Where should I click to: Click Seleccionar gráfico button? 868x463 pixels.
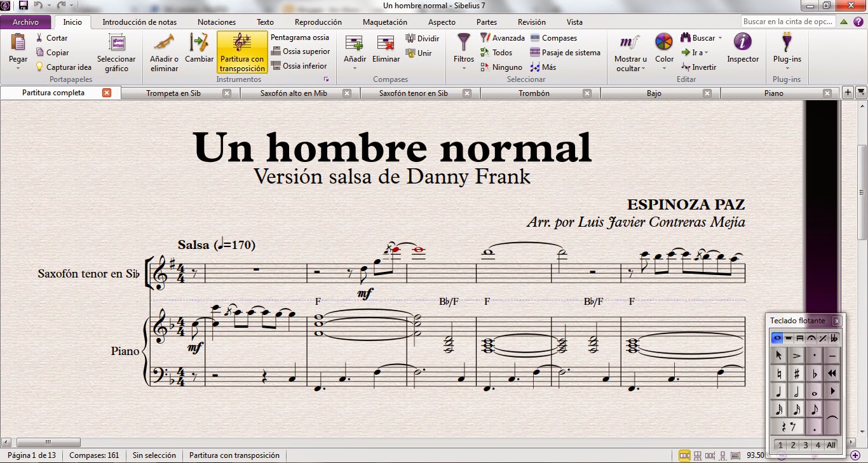point(116,53)
